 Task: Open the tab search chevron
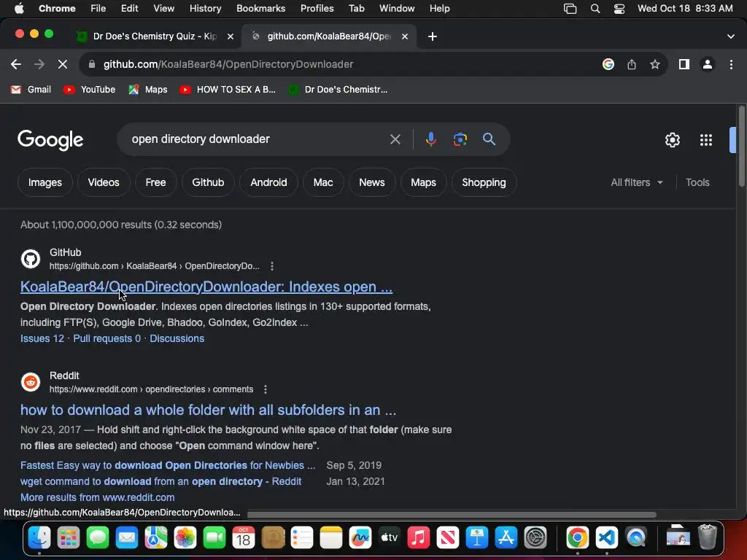coord(731,36)
